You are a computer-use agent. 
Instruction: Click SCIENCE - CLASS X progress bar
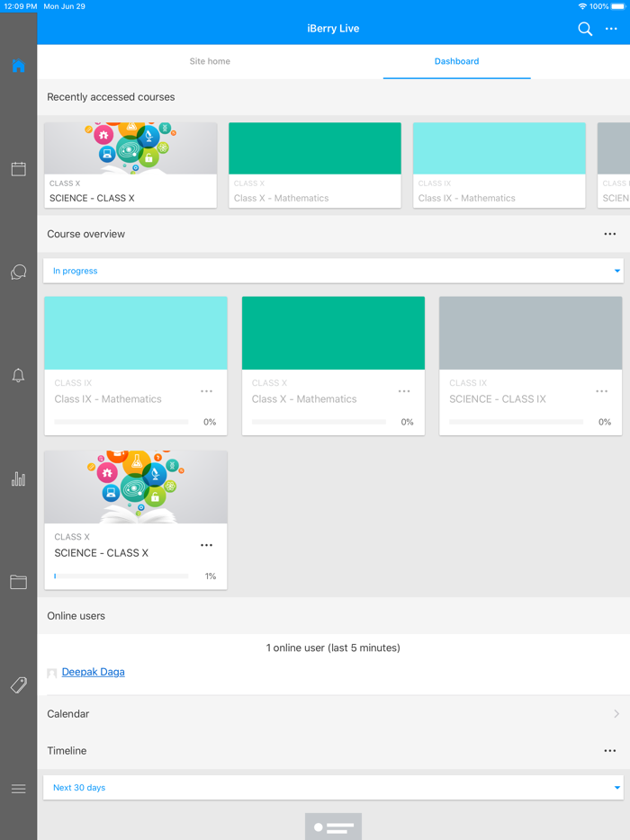[x=121, y=576]
